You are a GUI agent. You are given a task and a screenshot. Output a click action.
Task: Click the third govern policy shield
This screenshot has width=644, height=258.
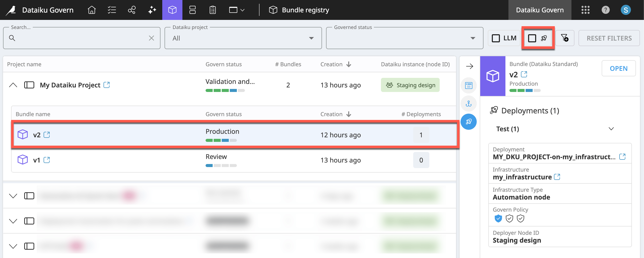(x=521, y=218)
